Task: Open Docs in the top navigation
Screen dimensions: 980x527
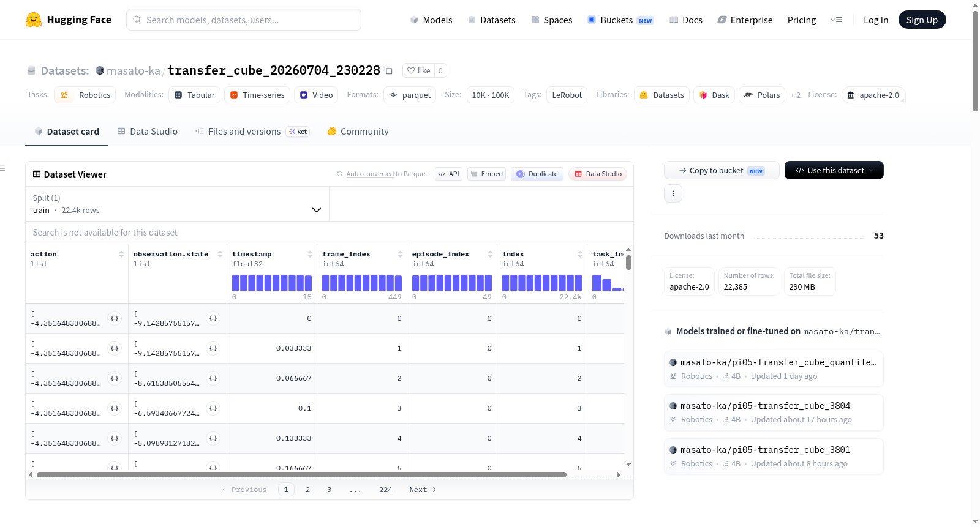Action: (x=686, y=20)
